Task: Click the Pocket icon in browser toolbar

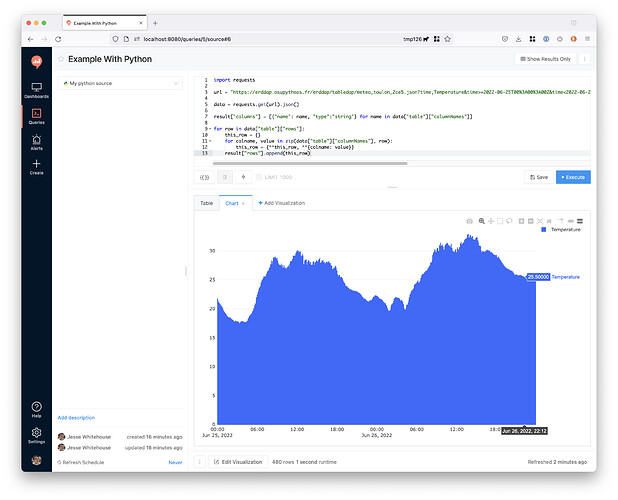Action: click(504, 39)
